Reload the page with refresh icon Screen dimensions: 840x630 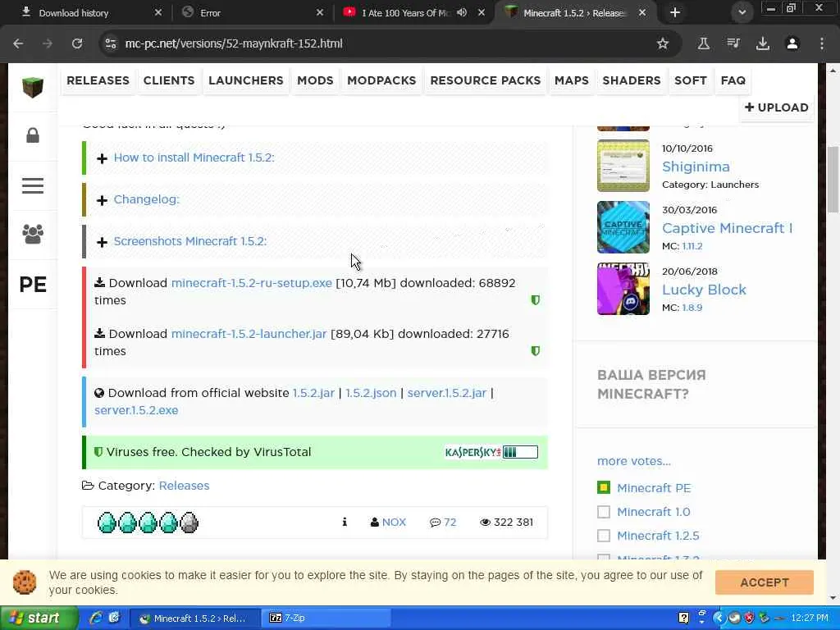pyautogui.click(x=77, y=43)
